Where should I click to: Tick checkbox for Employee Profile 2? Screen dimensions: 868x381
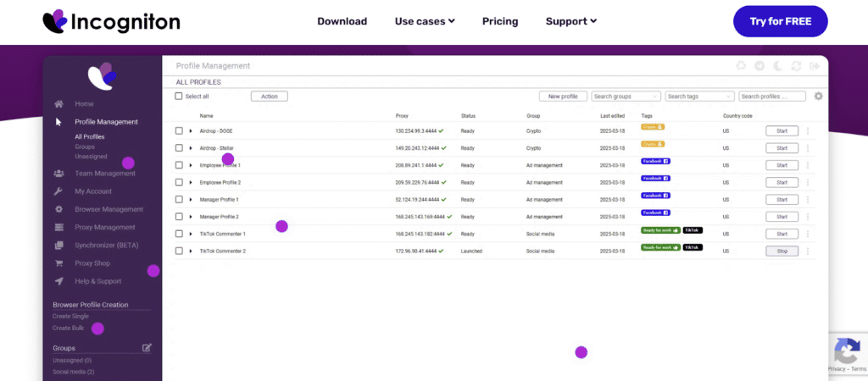coord(179,183)
